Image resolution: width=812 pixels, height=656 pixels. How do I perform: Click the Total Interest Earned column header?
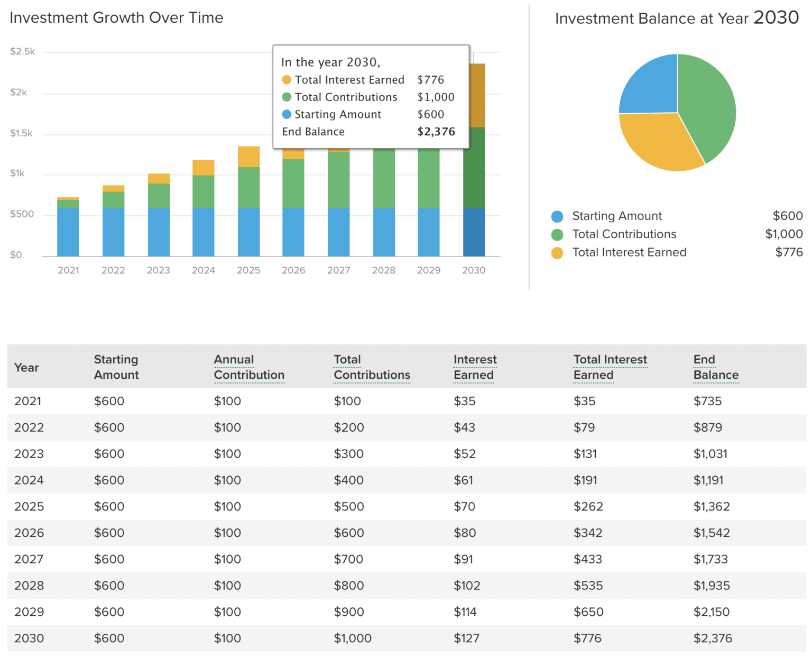pos(610,367)
